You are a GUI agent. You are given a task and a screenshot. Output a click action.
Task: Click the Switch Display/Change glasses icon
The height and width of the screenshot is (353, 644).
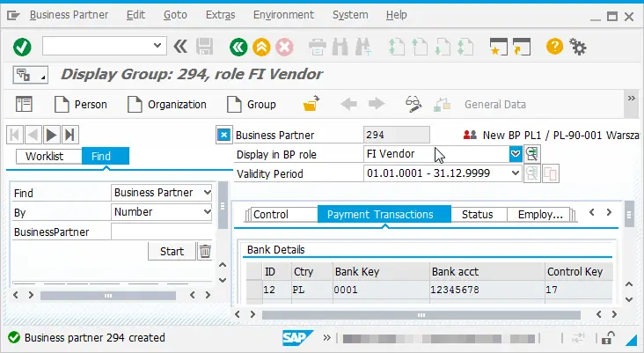[x=413, y=105]
